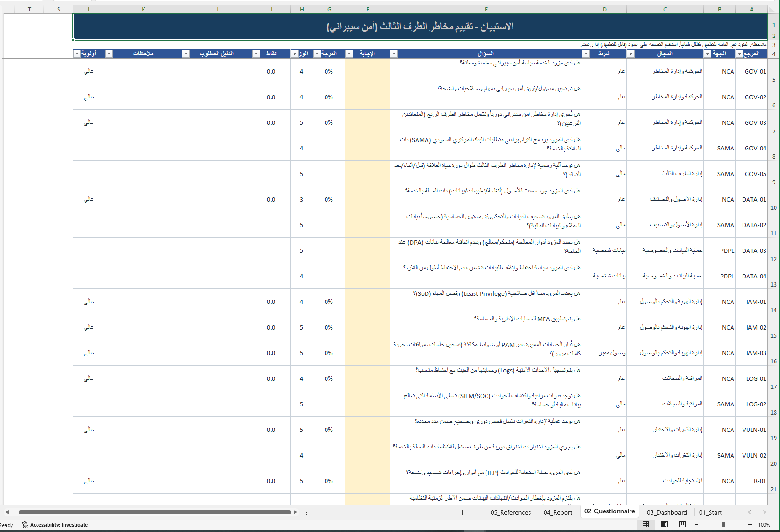
Task: Click the 100% zoom level button
Action: point(764,525)
